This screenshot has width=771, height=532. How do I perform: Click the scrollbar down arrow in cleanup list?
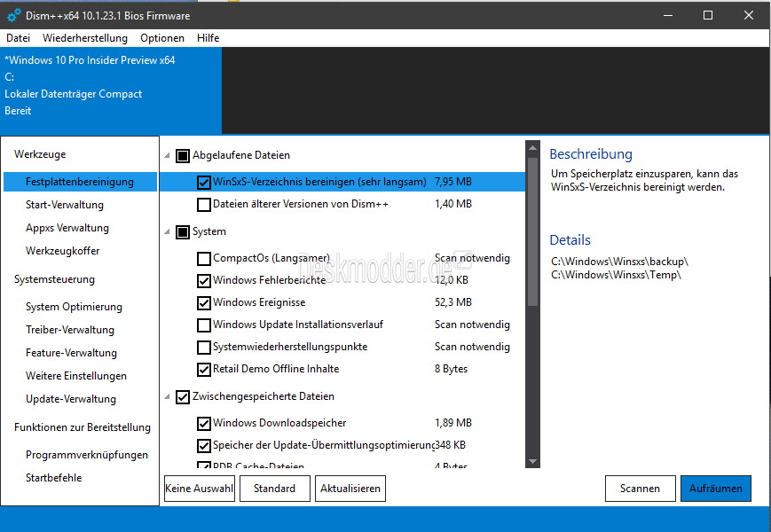click(x=532, y=461)
